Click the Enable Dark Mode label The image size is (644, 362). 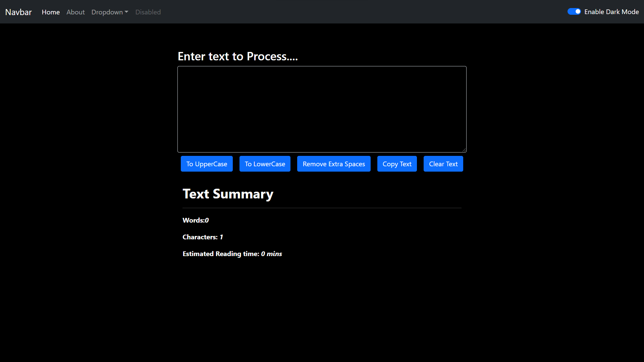click(x=611, y=12)
